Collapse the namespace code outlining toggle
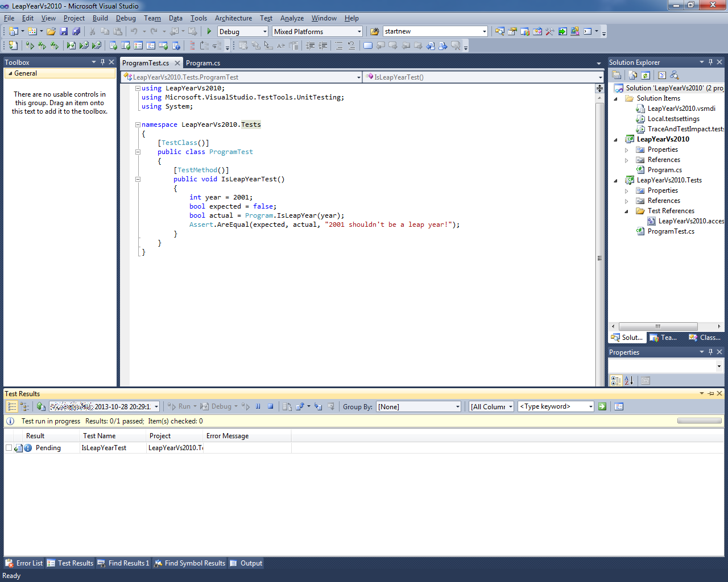This screenshot has width=728, height=582. click(138, 124)
